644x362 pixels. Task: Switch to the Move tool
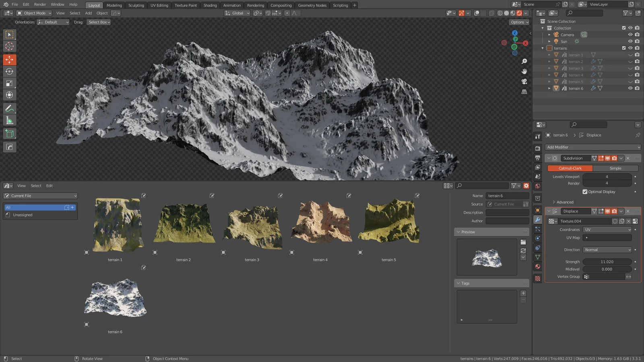(x=9, y=60)
